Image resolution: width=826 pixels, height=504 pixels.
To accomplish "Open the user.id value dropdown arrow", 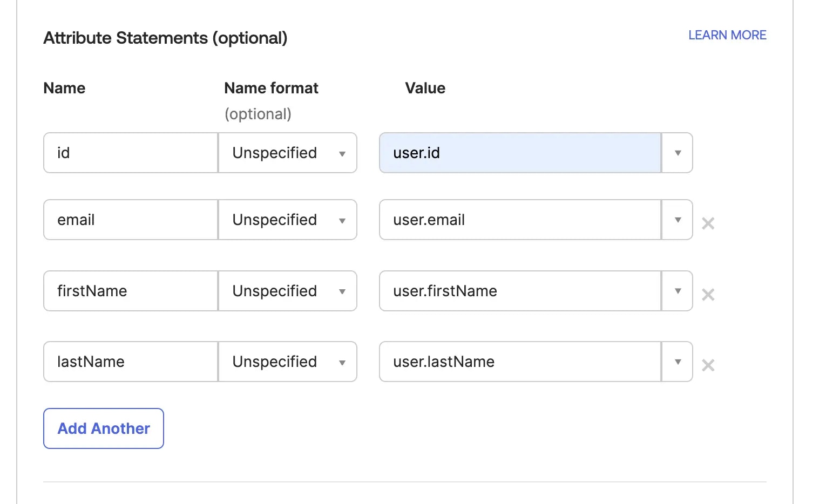I will pyautogui.click(x=678, y=153).
